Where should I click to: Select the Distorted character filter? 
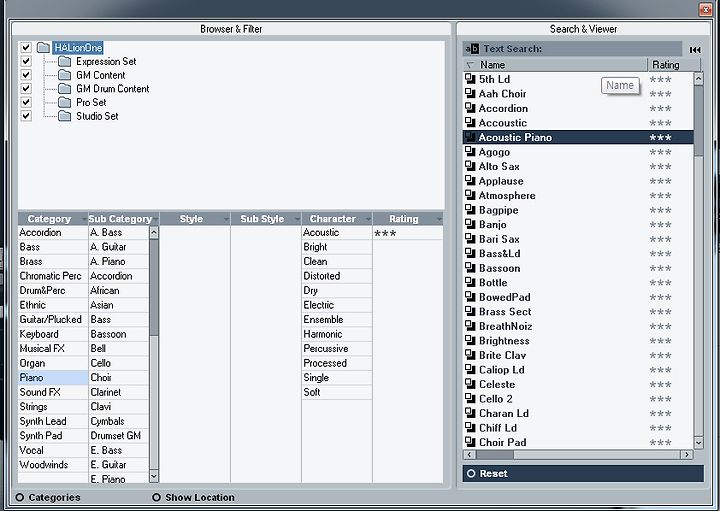(337, 276)
